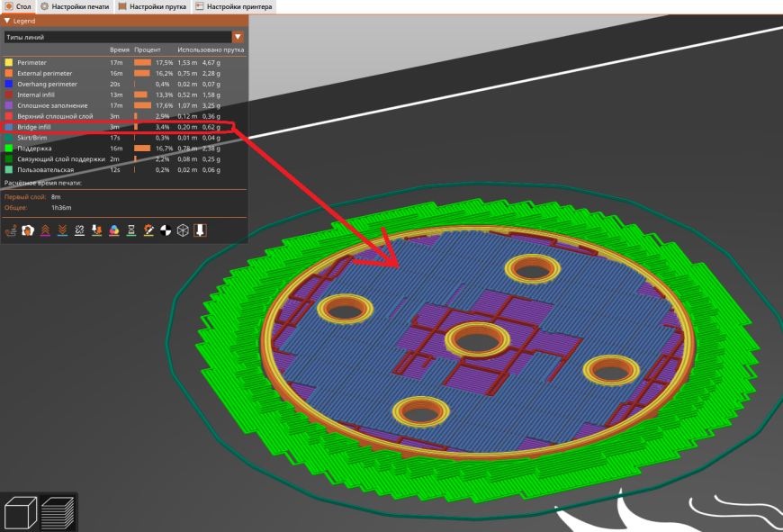Toggle shells wireframe cube icon in legend
This screenshot has width=783, height=532.
click(x=183, y=230)
